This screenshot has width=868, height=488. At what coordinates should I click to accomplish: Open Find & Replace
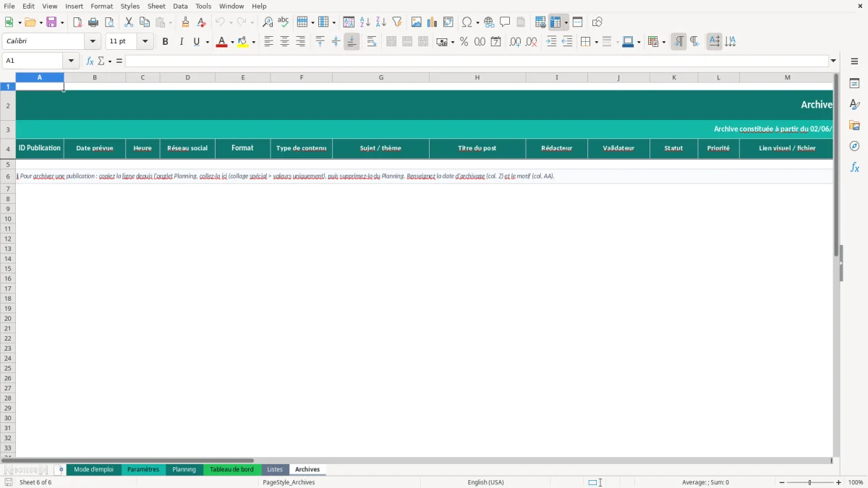click(268, 22)
